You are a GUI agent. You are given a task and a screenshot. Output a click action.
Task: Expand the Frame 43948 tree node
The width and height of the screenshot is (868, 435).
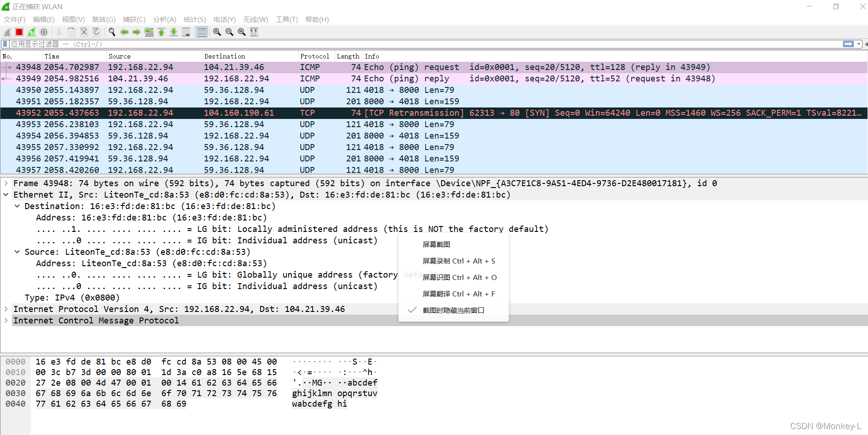[x=6, y=183]
